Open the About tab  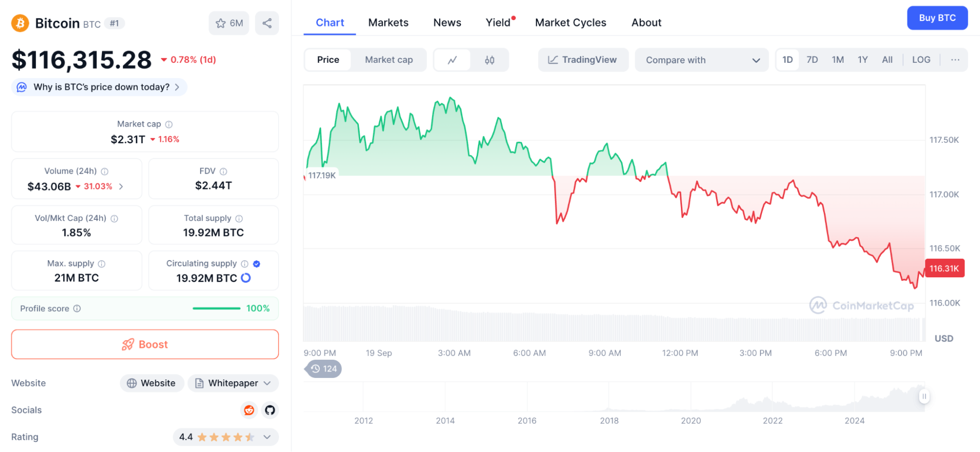tap(646, 23)
